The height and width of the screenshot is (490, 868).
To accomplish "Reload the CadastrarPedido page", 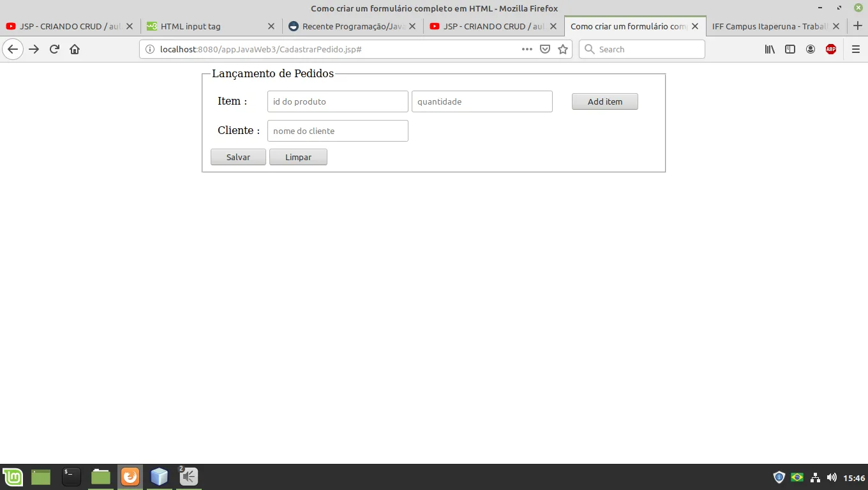I will [54, 49].
